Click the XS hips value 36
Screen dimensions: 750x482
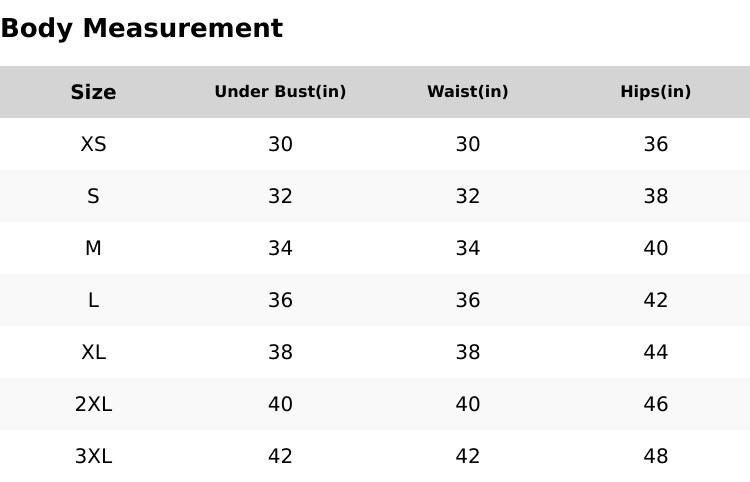click(655, 144)
